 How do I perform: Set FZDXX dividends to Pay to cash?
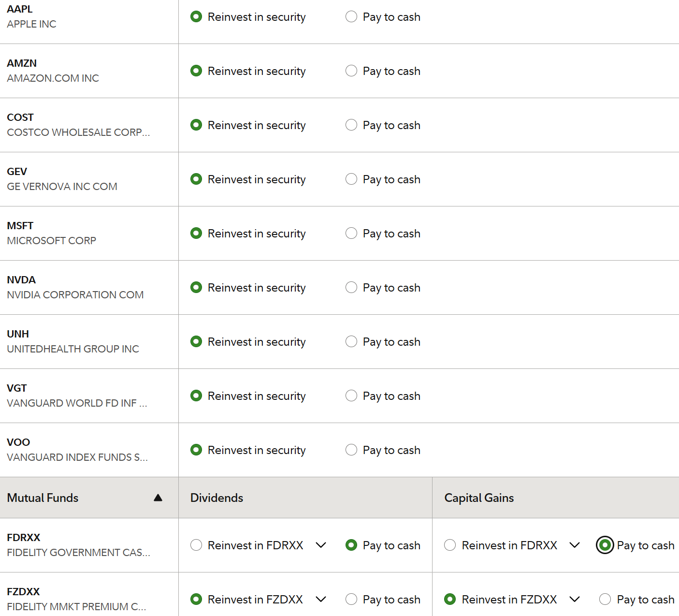(351, 600)
